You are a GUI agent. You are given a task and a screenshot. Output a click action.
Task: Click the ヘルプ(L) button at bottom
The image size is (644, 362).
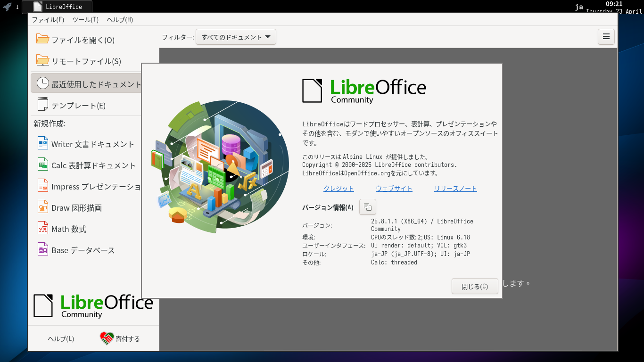(x=61, y=338)
